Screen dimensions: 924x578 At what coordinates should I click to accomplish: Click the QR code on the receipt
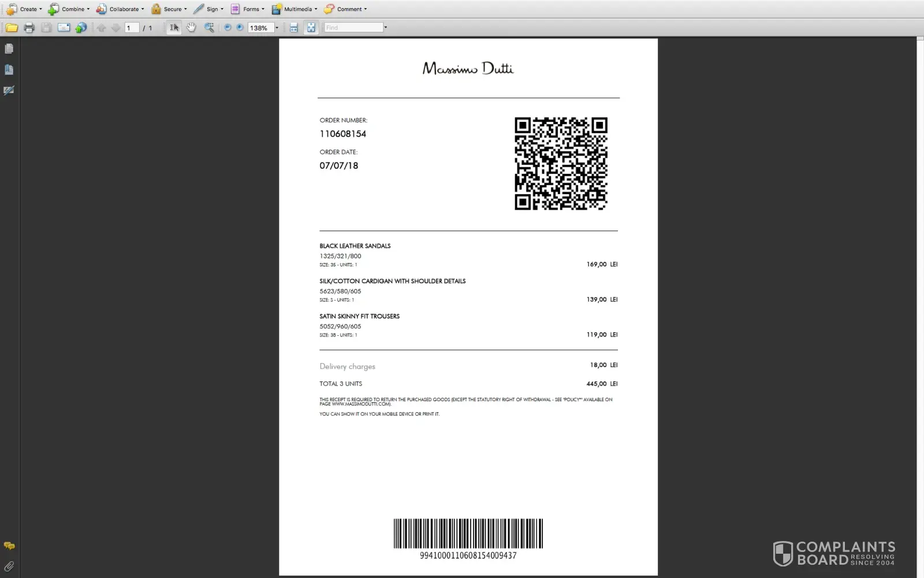[561, 164]
